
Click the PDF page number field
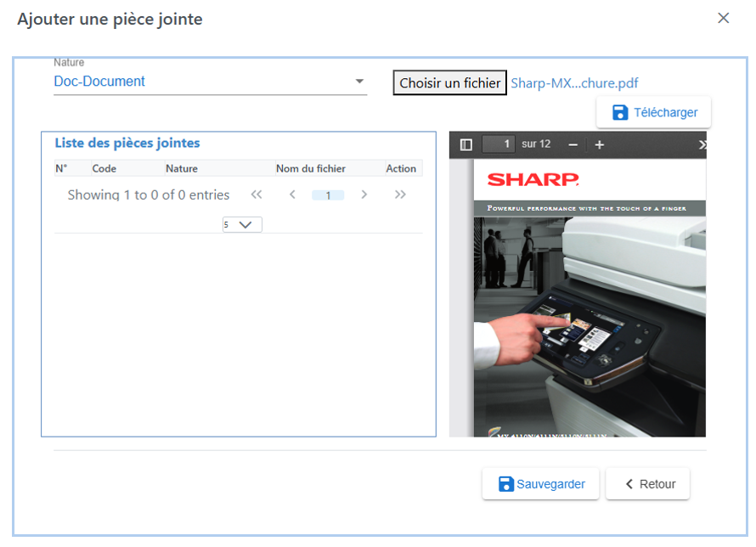(x=499, y=144)
